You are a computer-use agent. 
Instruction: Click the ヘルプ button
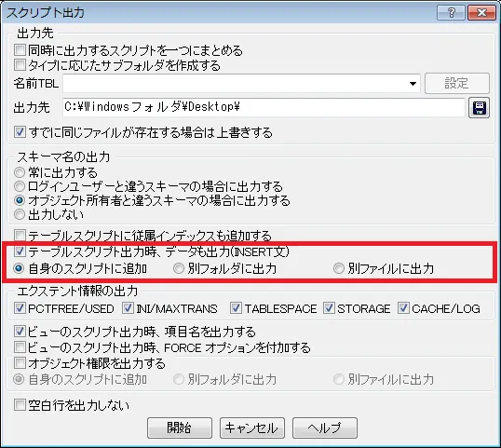pyautogui.click(x=325, y=428)
